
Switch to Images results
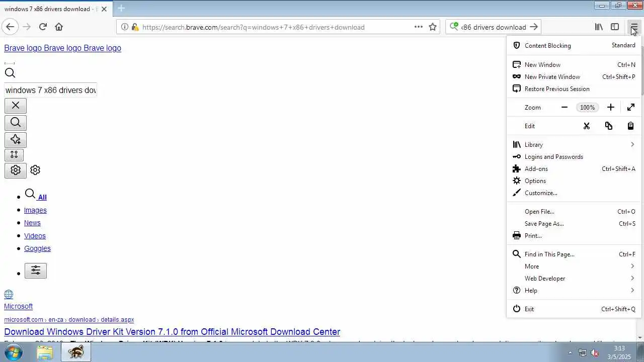[35, 210]
